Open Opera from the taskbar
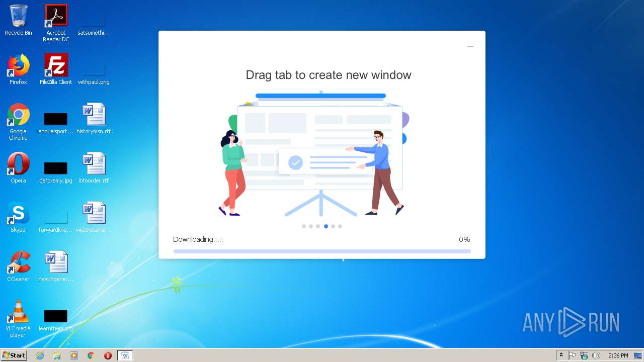This screenshot has width=644, height=362. (108, 355)
